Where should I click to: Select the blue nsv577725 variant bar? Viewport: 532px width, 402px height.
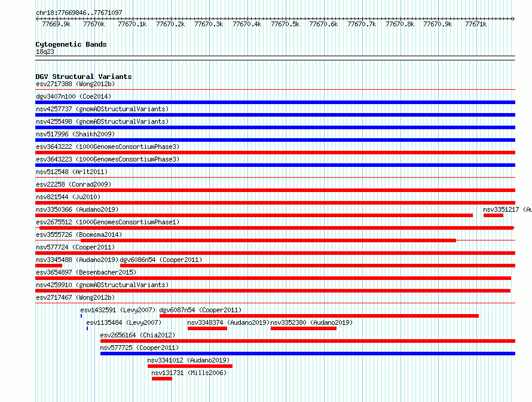(x=308, y=354)
